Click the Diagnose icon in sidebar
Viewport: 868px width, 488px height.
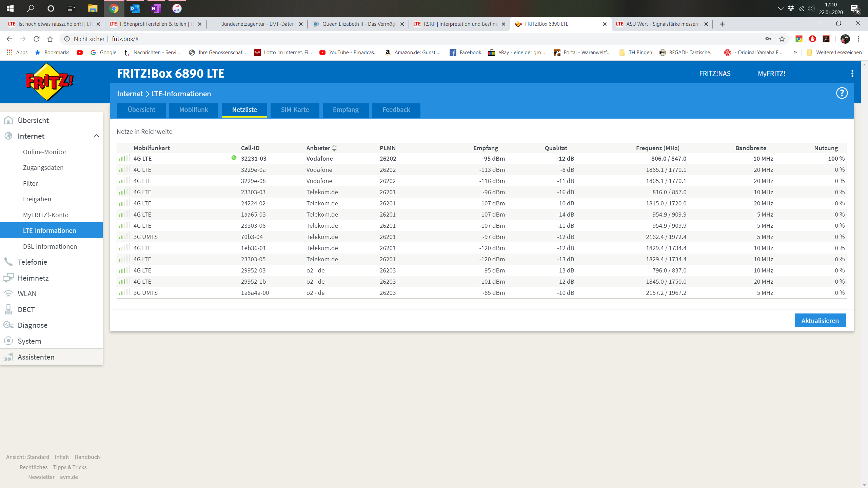[x=8, y=325]
